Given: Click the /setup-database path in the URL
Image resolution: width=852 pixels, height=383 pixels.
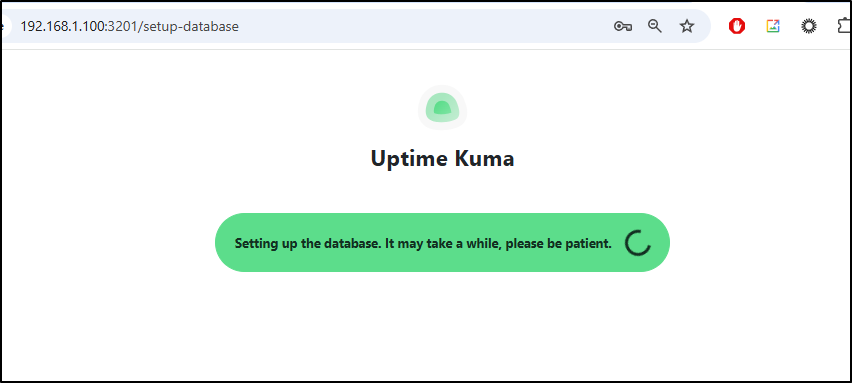Looking at the screenshot, I should point(188,26).
